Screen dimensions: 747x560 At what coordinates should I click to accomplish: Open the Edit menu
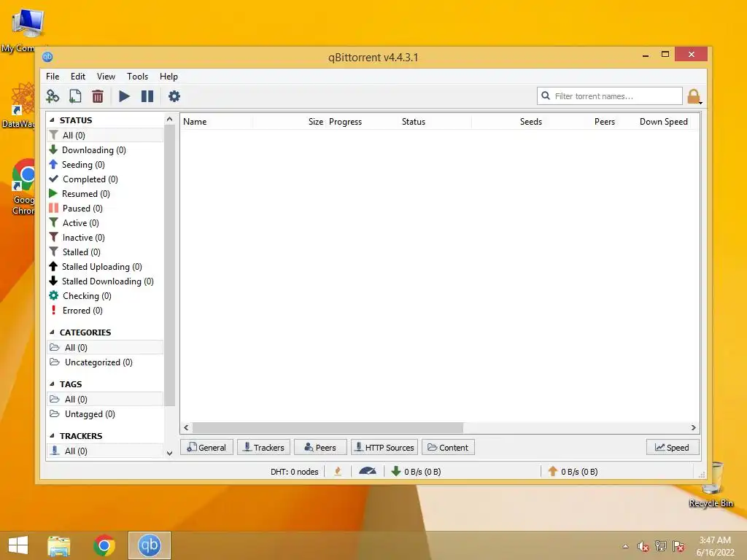click(x=78, y=76)
